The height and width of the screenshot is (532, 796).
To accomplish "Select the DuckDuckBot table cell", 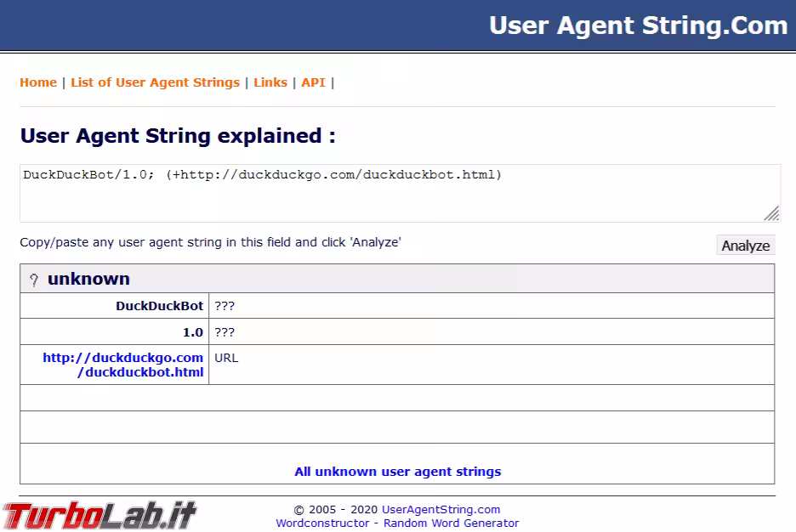I will point(114,306).
